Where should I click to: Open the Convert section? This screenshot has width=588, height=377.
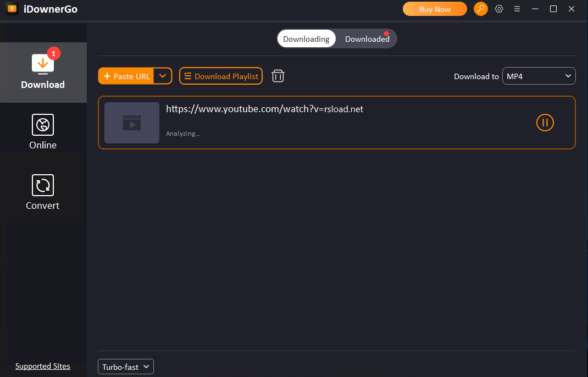click(x=43, y=193)
